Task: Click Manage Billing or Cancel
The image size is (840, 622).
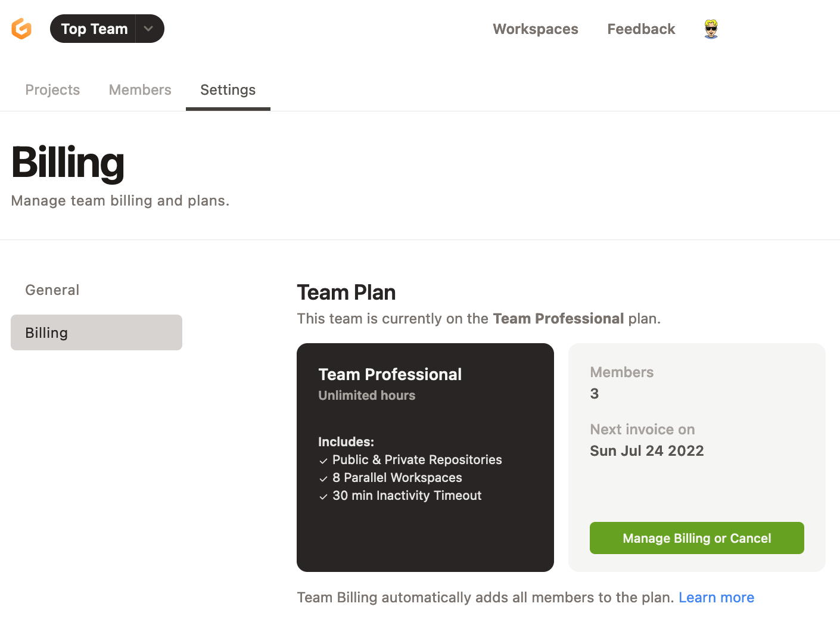Action: point(696,538)
